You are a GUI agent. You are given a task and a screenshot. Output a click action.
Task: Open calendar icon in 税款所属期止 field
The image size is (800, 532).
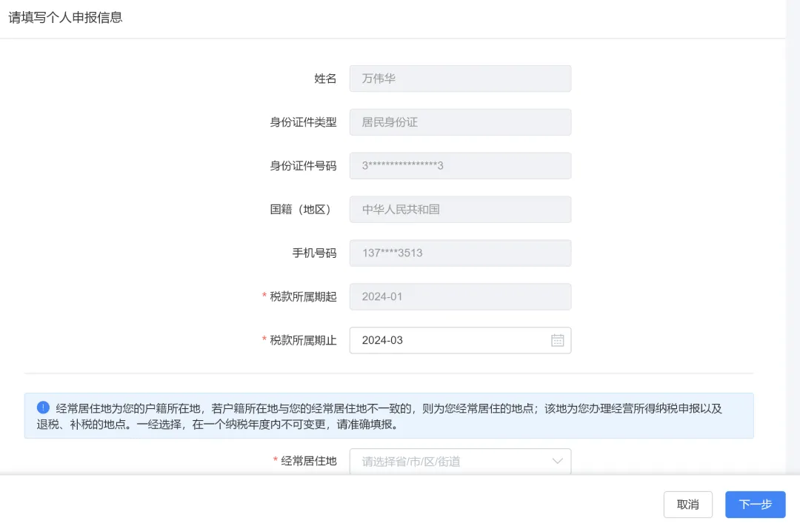[557, 340]
